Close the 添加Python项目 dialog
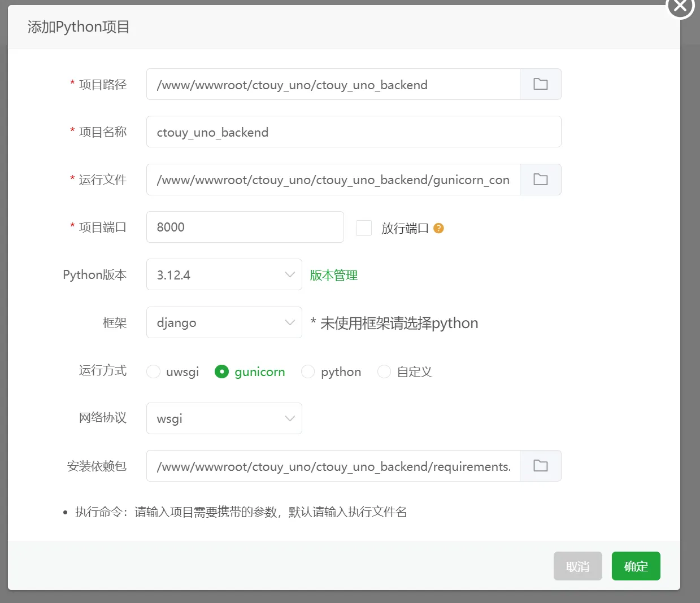Image resolution: width=700 pixels, height=603 pixels. click(680, 6)
